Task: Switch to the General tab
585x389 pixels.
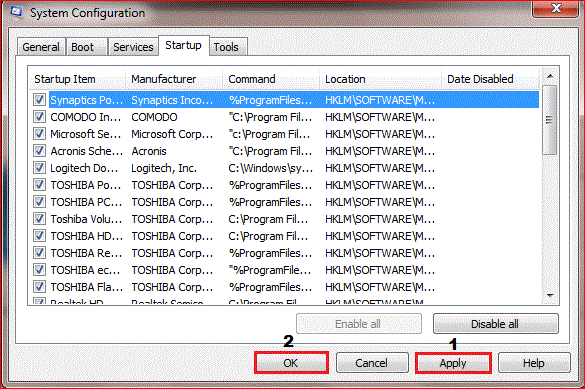Action: [41, 47]
